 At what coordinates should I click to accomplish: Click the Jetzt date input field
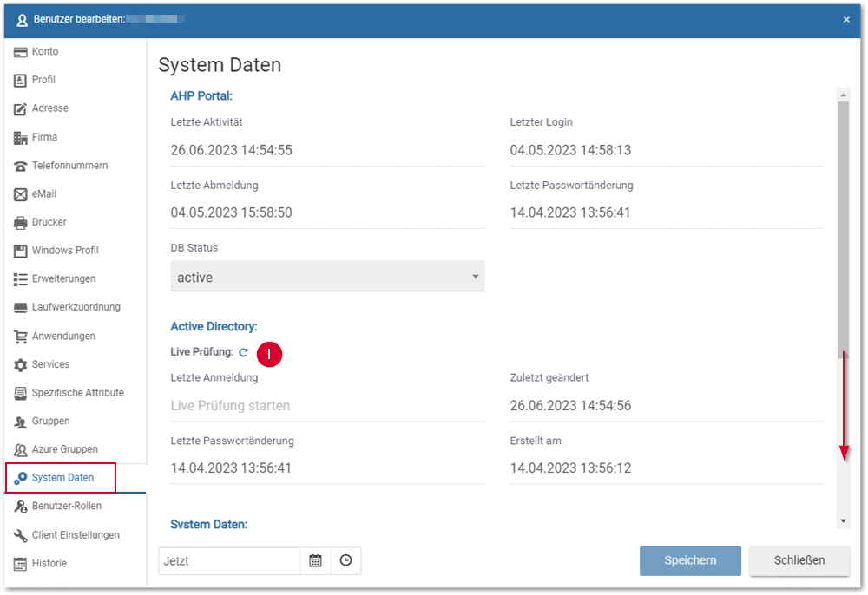(x=230, y=560)
